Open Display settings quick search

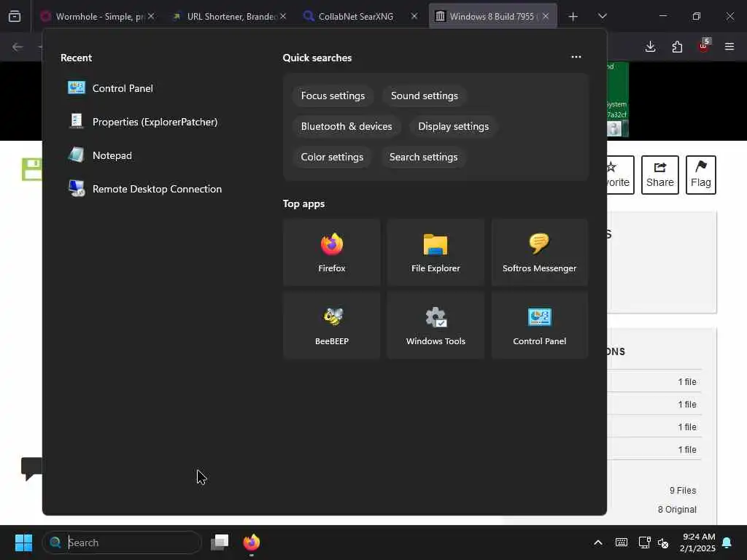coord(453,126)
